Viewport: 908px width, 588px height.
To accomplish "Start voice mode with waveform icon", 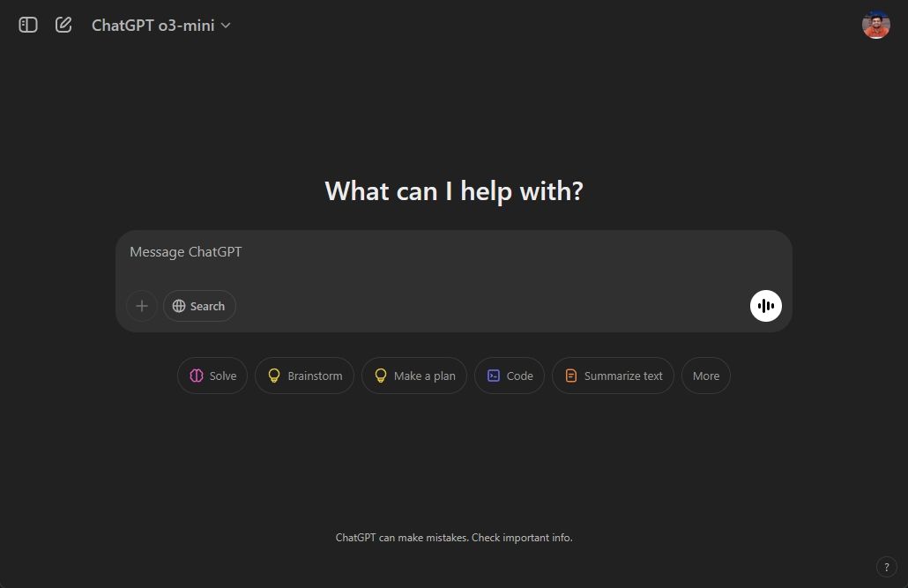I will click(765, 306).
